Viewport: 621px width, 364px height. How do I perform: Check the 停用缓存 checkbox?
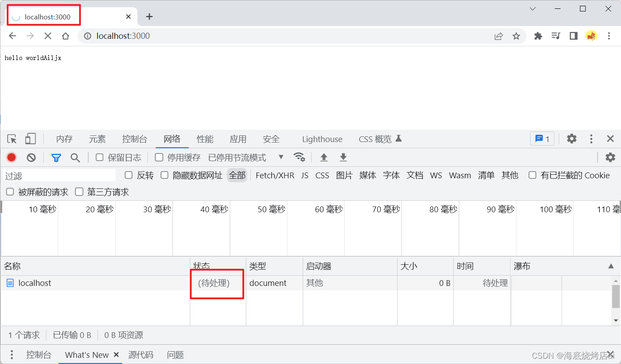tap(159, 157)
